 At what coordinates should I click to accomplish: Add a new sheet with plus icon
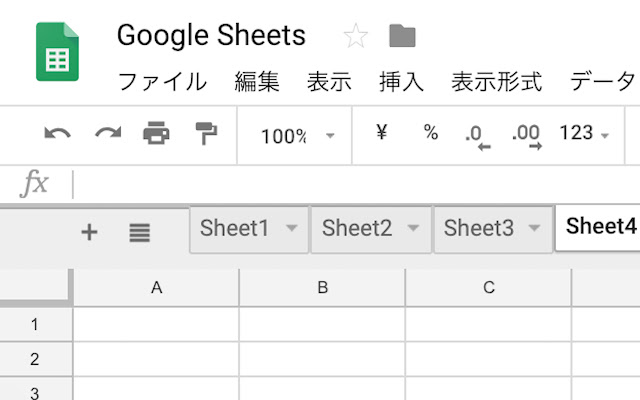coord(89,233)
